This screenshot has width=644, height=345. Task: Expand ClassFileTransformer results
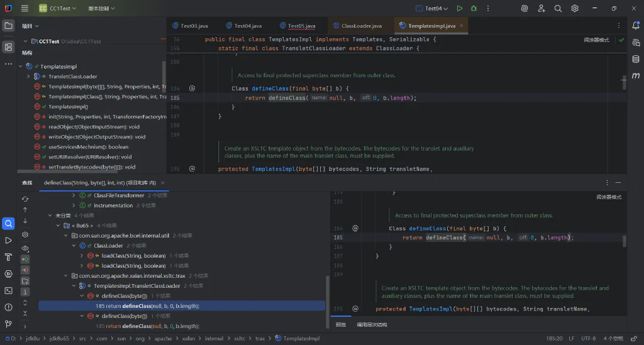(x=74, y=195)
